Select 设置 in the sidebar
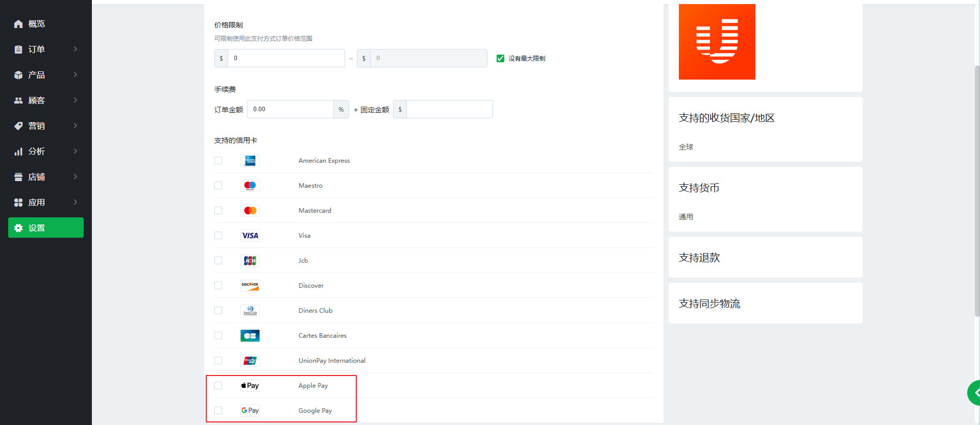Screen dimensions: 980x425 (x=46, y=228)
